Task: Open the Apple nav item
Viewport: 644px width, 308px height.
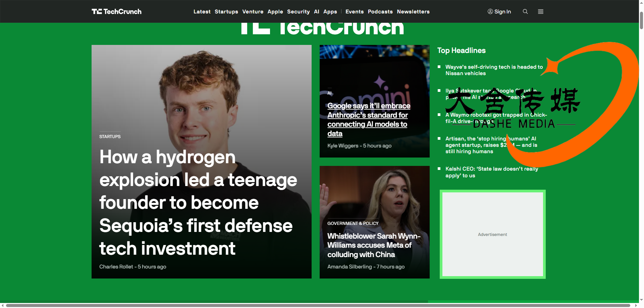Action: 275,11
